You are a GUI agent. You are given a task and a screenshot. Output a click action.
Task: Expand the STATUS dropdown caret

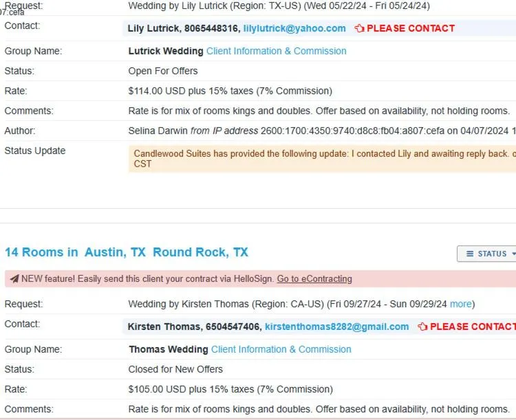pyautogui.click(x=513, y=254)
